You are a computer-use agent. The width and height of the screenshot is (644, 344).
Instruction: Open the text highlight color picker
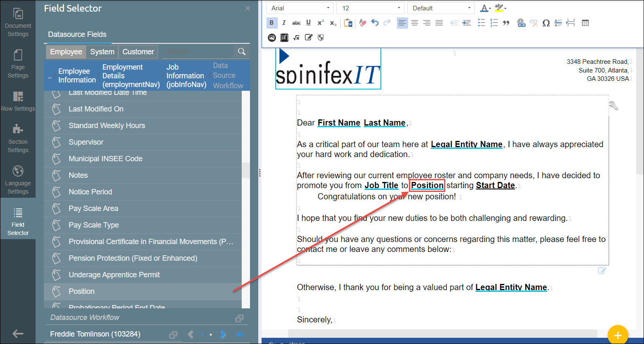click(500, 8)
